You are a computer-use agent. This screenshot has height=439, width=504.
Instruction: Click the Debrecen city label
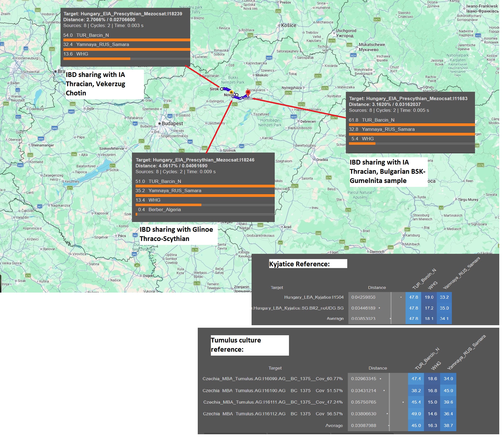[x=308, y=122]
